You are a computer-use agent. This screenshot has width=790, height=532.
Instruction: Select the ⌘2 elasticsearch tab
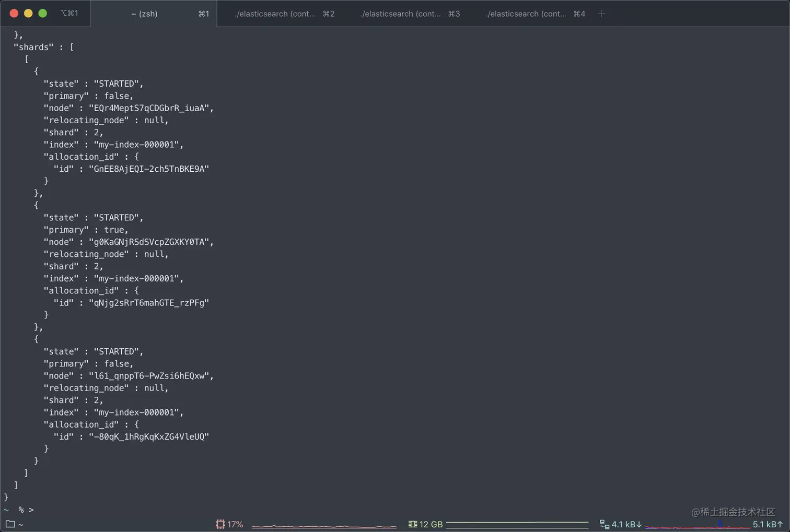point(275,14)
